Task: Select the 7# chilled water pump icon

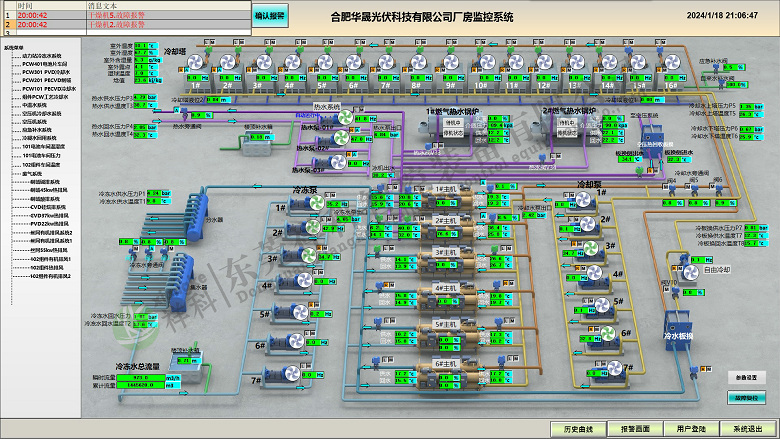Action: (x=287, y=372)
